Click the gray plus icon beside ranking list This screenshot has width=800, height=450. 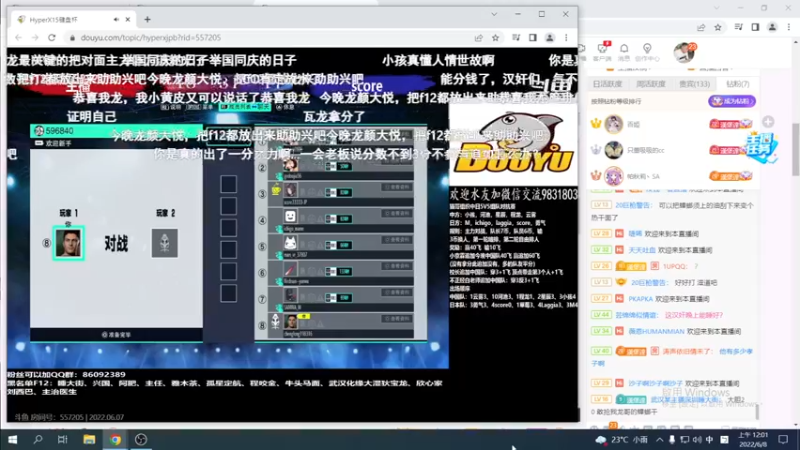(x=768, y=121)
